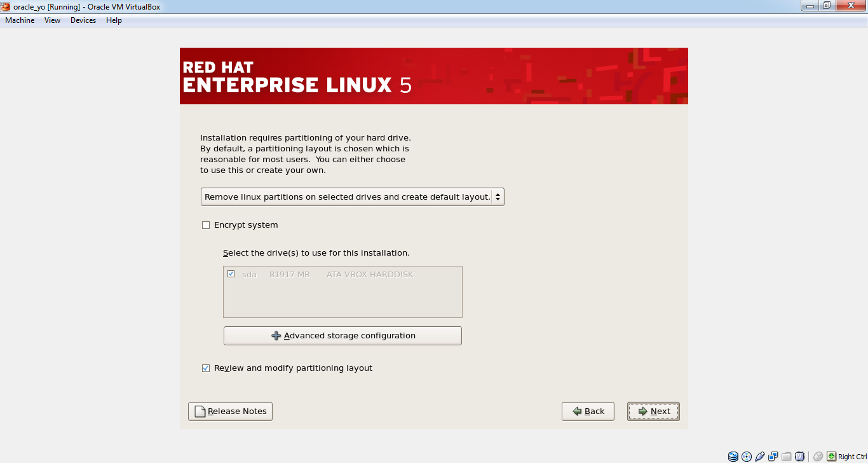
Task: Open the Machine menu
Action: coord(20,20)
